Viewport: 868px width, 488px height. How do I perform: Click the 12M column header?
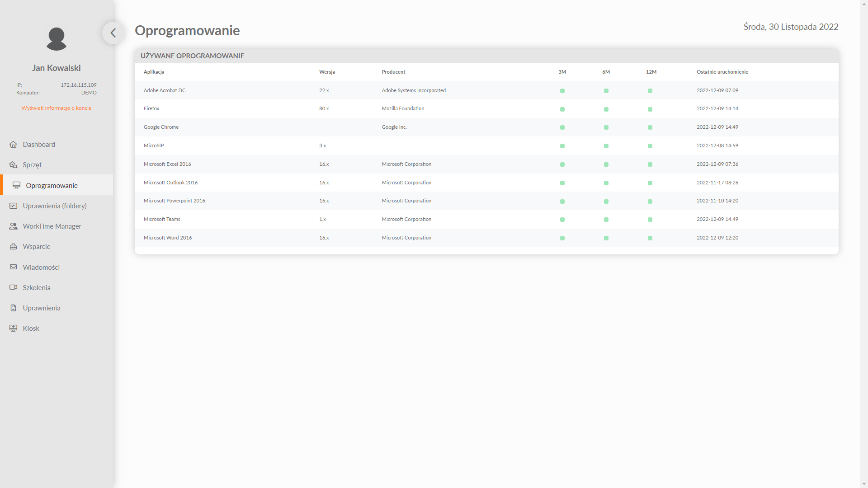(x=651, y=72)
